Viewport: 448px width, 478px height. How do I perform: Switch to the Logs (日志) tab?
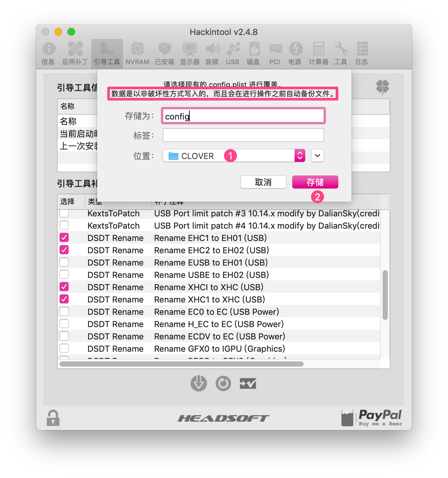click(x=362, y=53)
